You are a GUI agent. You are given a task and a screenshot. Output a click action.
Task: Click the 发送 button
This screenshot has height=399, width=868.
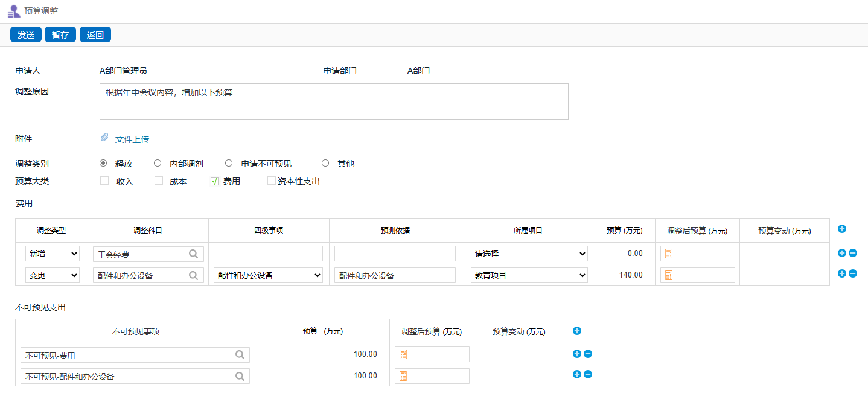(26, 35)
